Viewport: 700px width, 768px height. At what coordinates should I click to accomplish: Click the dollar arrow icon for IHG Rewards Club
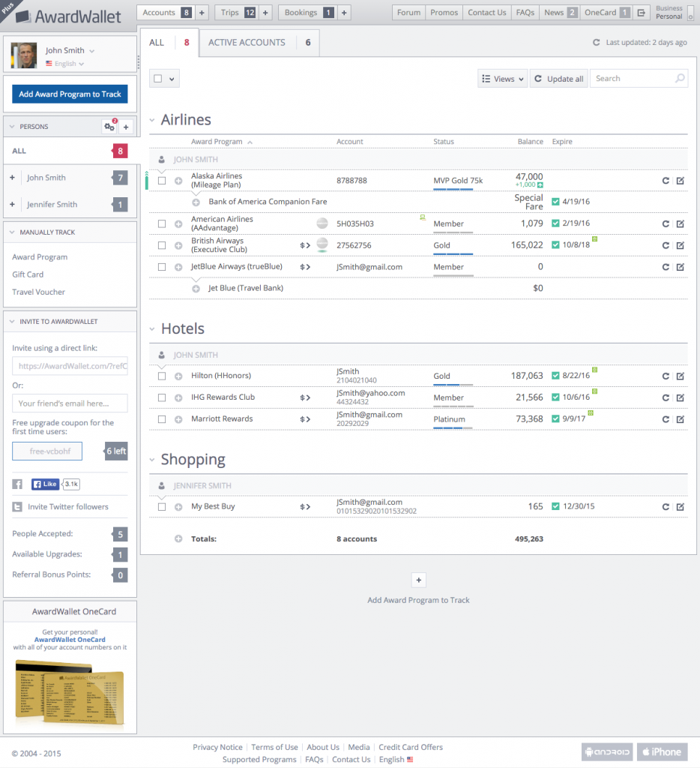click(305, 397)
